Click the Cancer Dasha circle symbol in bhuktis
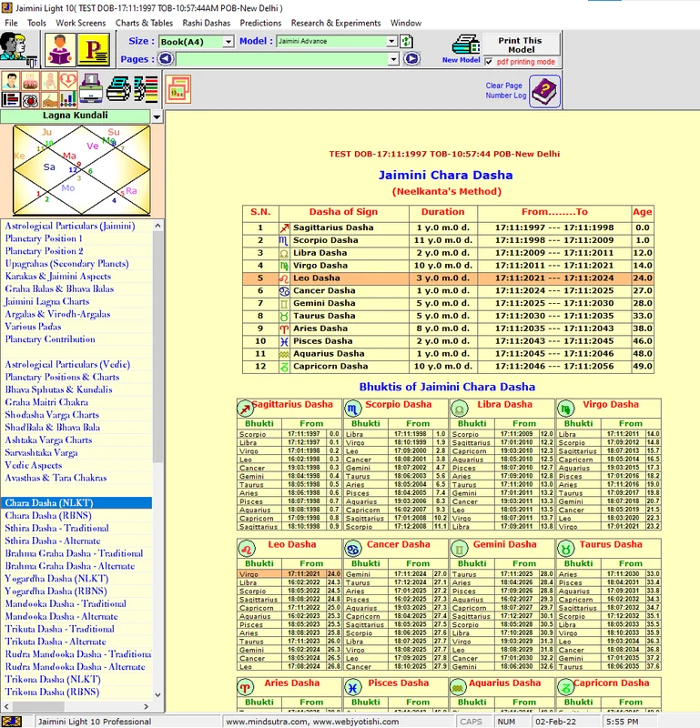 tap(352, 550)
